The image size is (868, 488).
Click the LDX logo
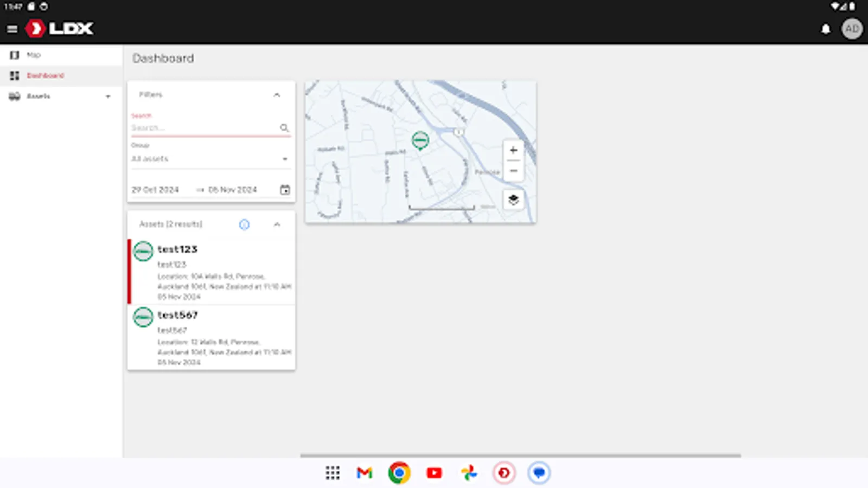coord(58,29)
